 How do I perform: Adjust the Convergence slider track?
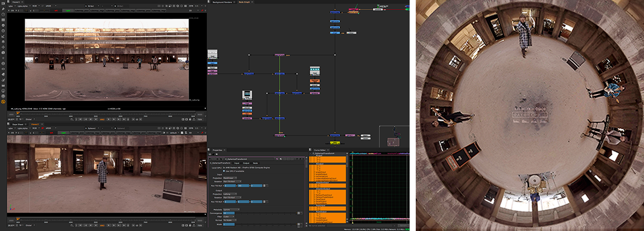pos(266,213)
